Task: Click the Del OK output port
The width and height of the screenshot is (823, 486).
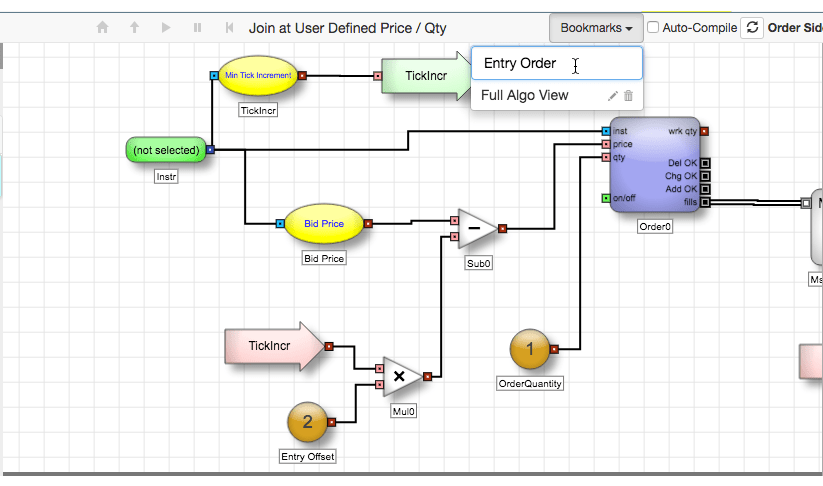Action: coord(705,163)
